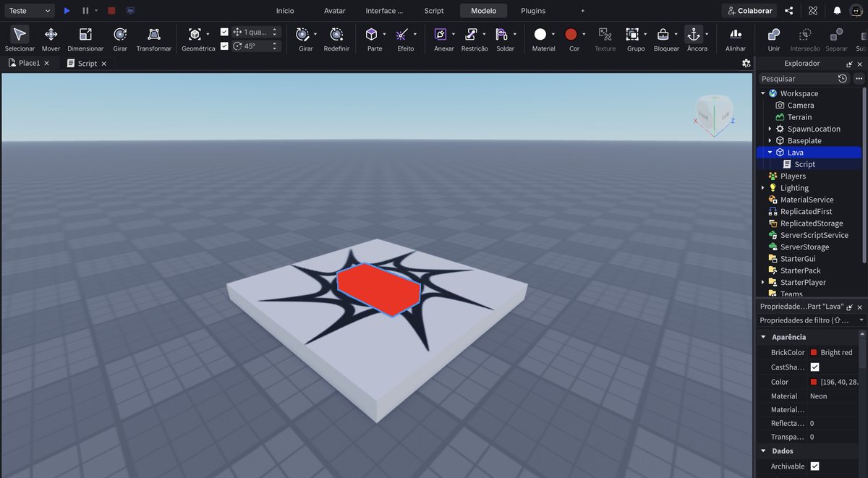
Task: Click the pause button in top bar
Action: [85, 11]
